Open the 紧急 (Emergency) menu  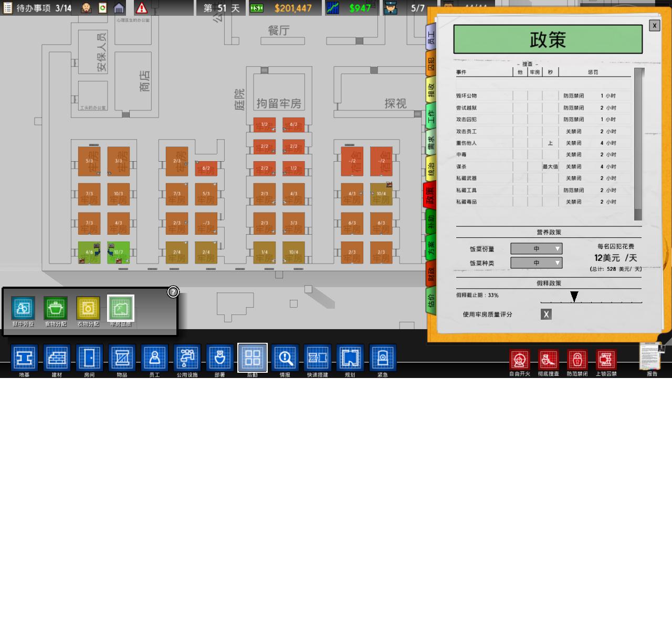[x=383, y=358]
